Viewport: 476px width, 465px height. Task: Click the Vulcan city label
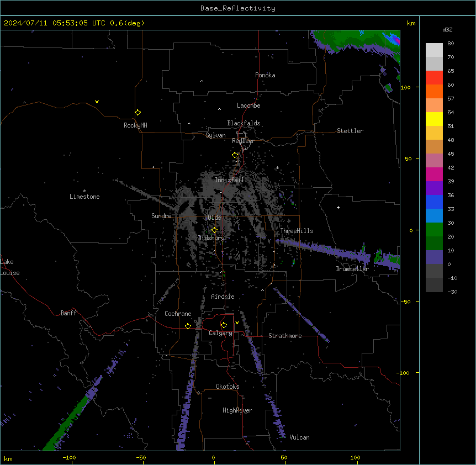[300, 437]
